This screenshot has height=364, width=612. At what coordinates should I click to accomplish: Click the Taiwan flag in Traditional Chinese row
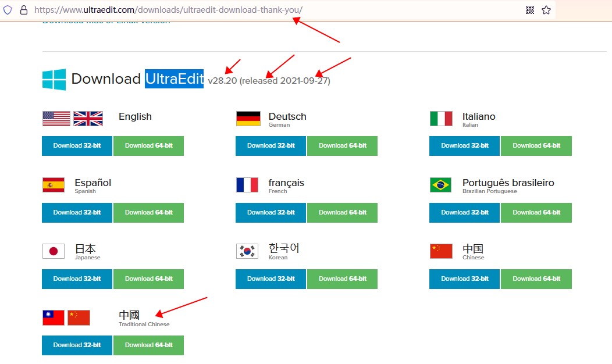pos(54,317)
